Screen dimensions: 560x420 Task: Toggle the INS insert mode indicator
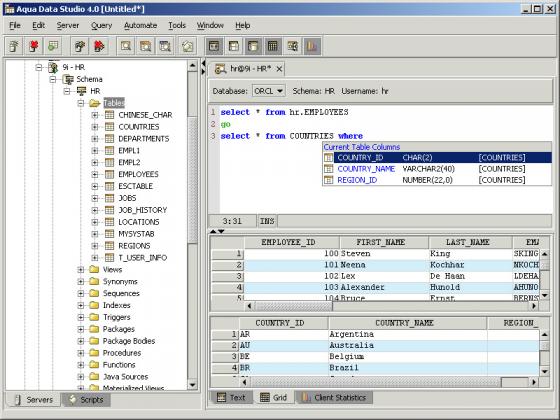(x=267, y=221)
